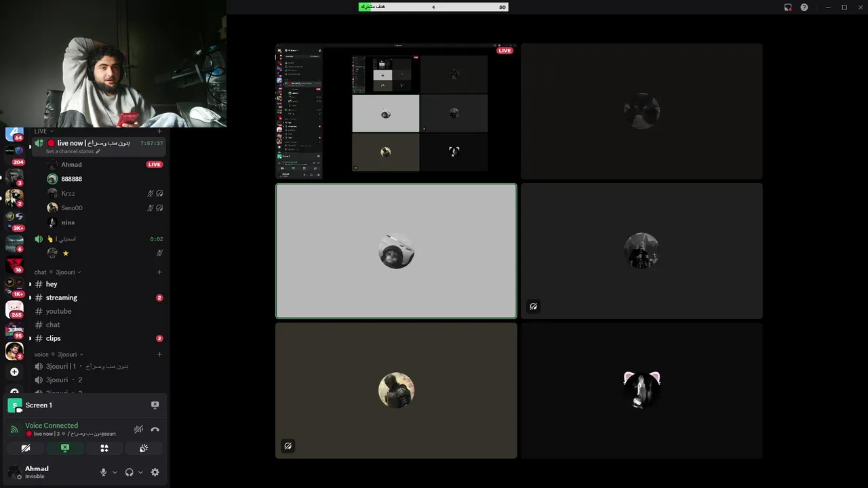868x488 pixels.
Task: Create channel in chat 3joouri category
Action: pyautogui.click(x=159, y=272)
